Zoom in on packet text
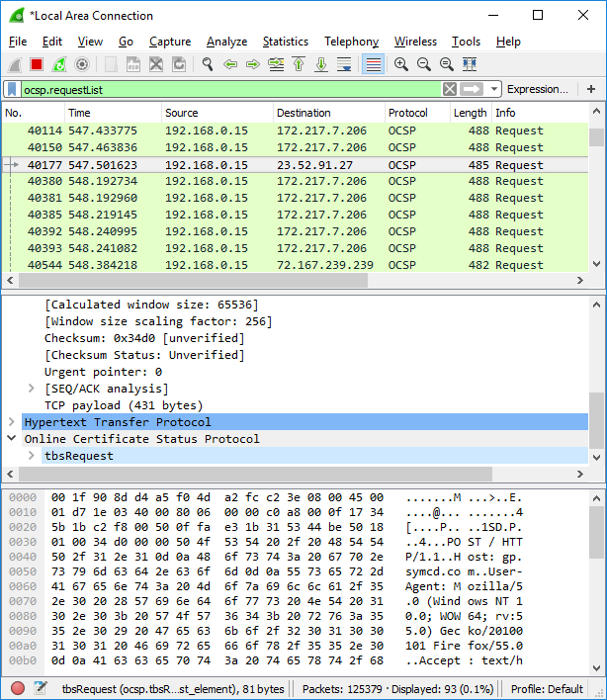The image size is (607, 700). tap(400, 64)
